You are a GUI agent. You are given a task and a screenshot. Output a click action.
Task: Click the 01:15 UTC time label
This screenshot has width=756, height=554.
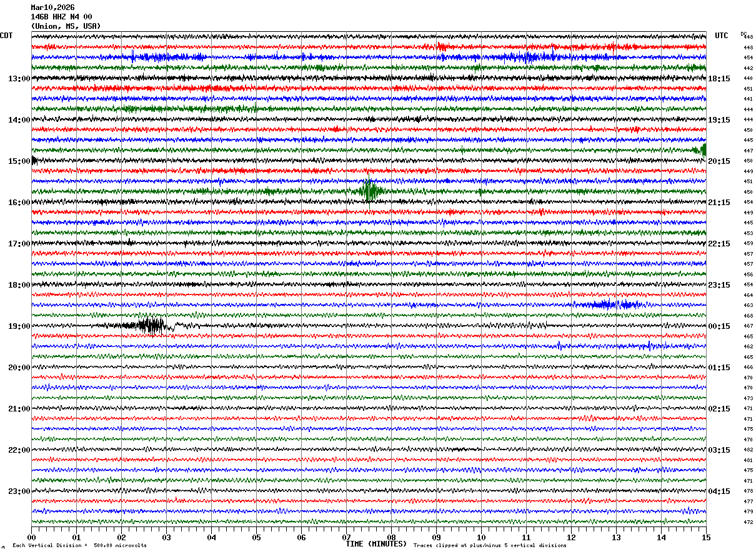tap(719, 368)
